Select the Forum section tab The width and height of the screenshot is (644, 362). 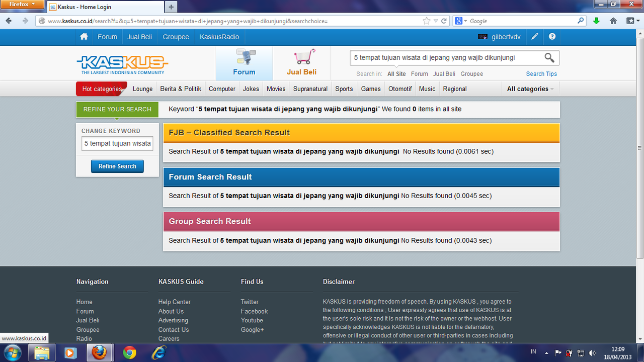coord(244,63)
